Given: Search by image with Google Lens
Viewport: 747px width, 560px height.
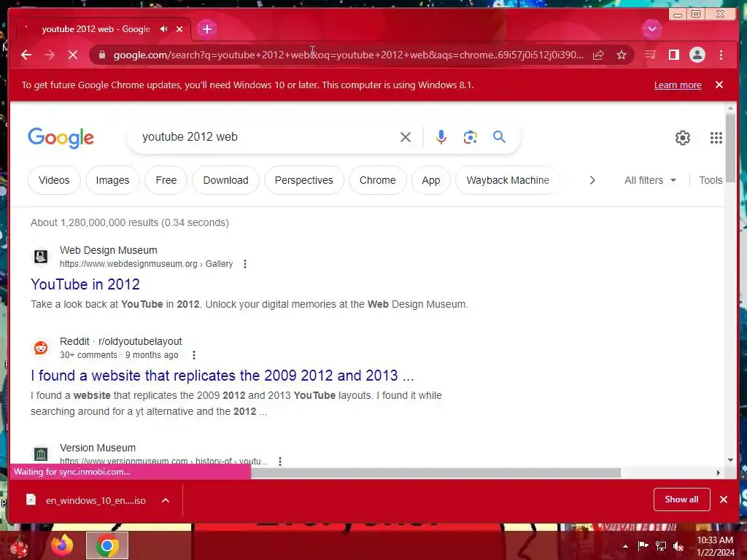Looking at the screenshot, I should (471, 137).
